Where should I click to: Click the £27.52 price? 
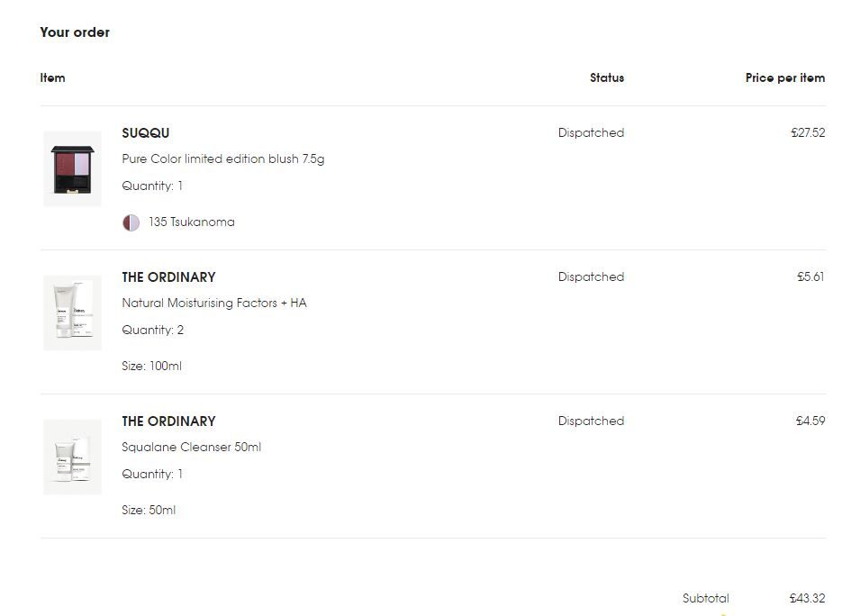[808, 133]
